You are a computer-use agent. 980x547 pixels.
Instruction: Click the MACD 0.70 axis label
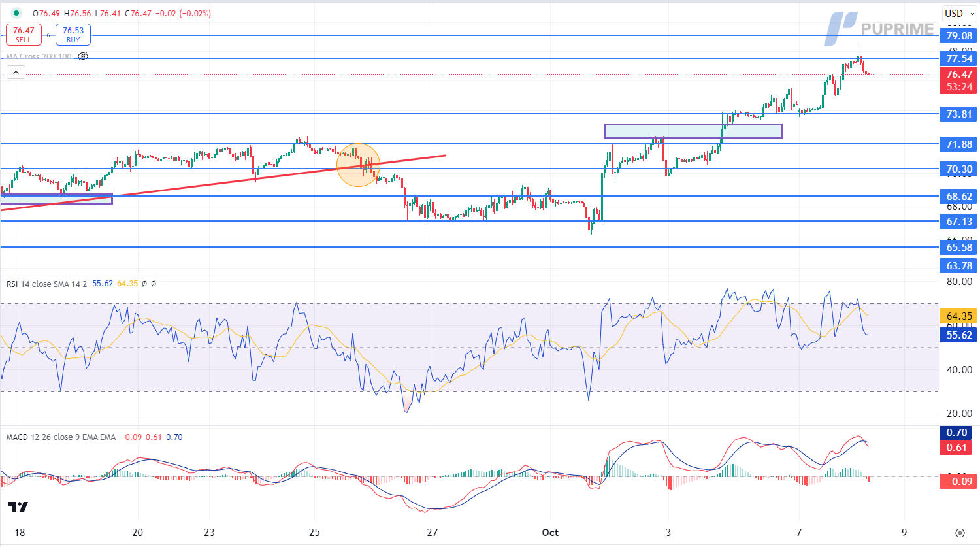click(x=956, y=433)
